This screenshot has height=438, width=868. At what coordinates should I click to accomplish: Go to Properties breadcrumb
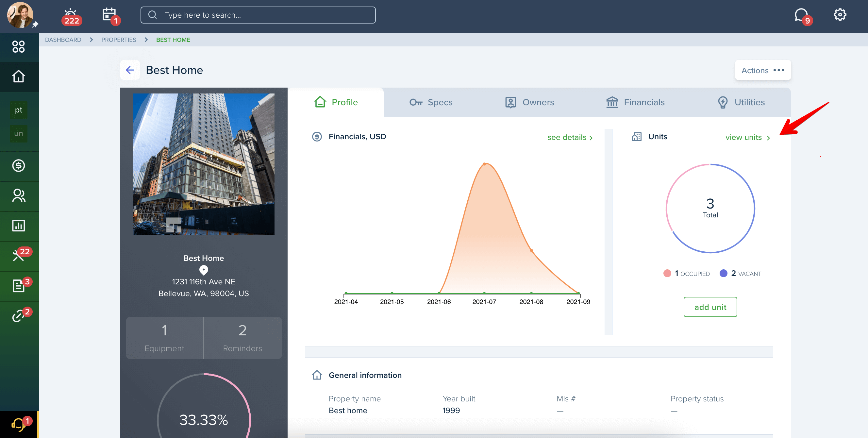pos(119,40)
